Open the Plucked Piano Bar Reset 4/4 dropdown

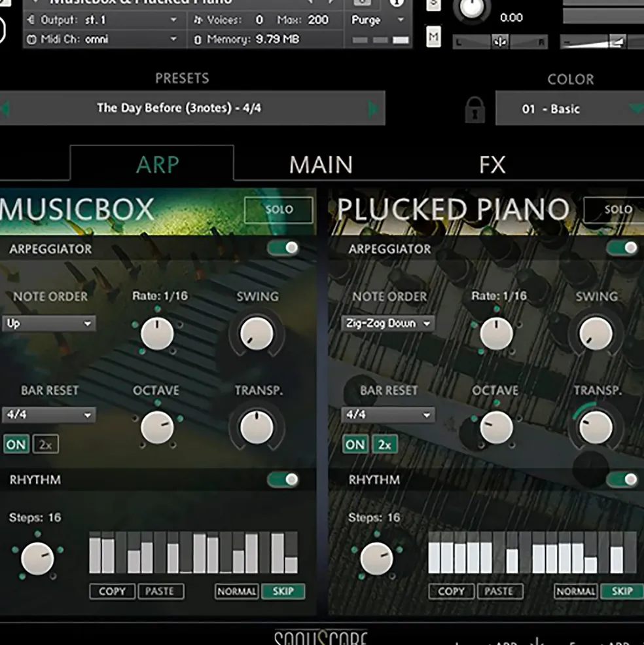tap(388, 415)
